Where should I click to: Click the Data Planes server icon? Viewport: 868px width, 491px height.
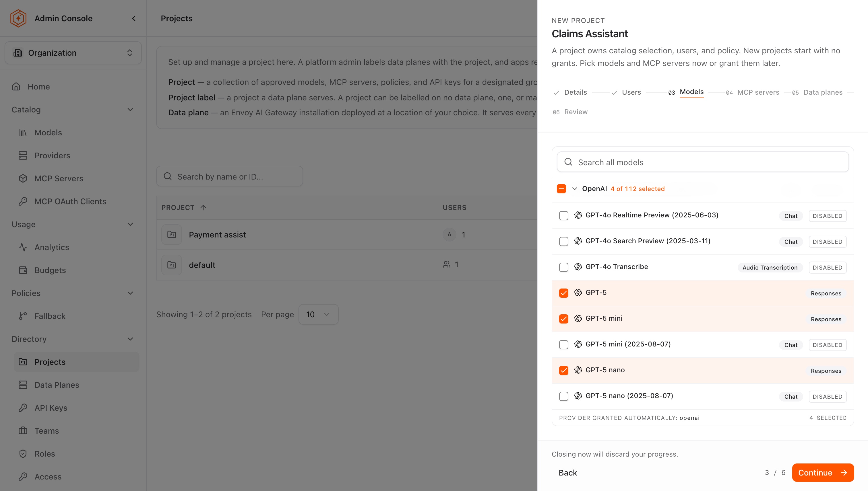coord(23,385)
